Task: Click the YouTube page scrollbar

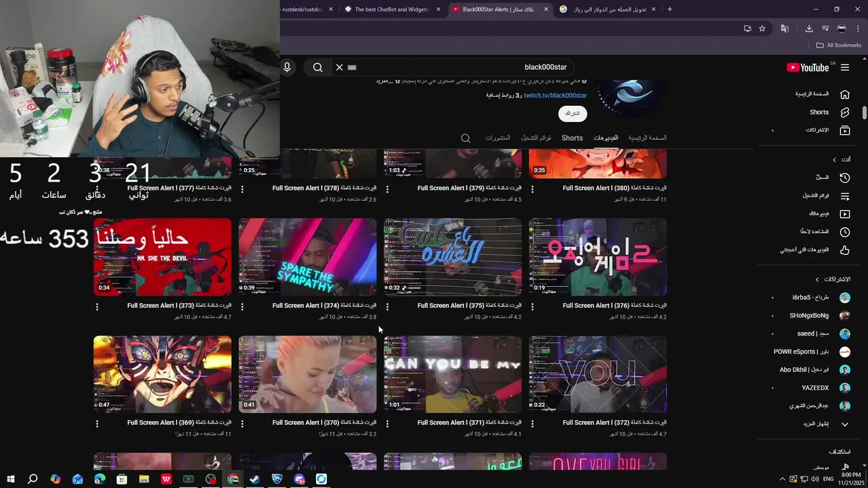Action: click(x=865, y=113)
